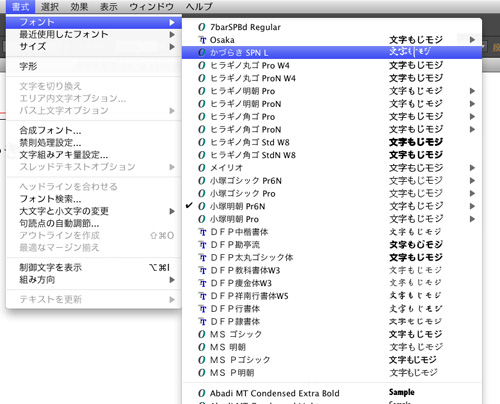
Task: Open the 書式 menu in menu bar
Action: 20,6
